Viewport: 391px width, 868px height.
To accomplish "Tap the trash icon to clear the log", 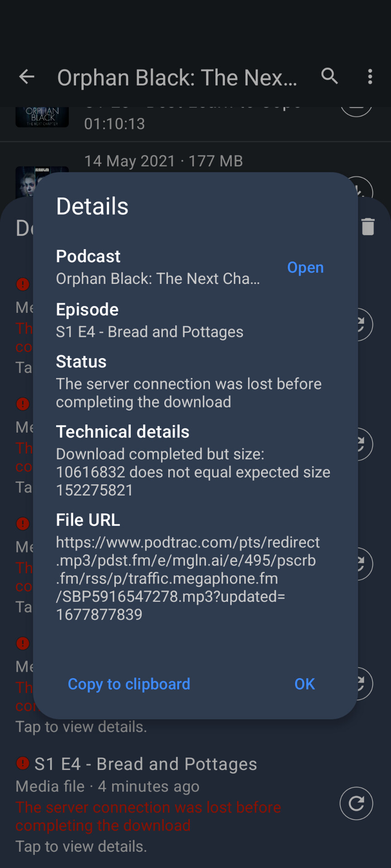I will 368,226.
